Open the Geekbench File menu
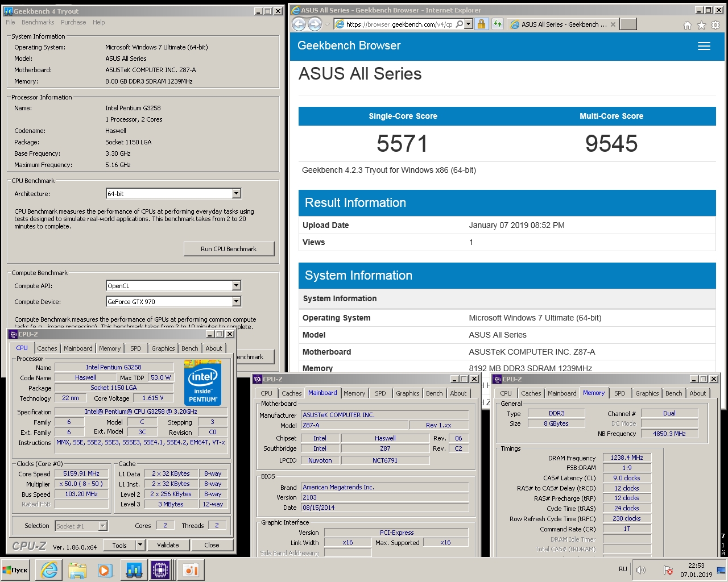Screen dimensions: 728x582 (x=10, y=22)
